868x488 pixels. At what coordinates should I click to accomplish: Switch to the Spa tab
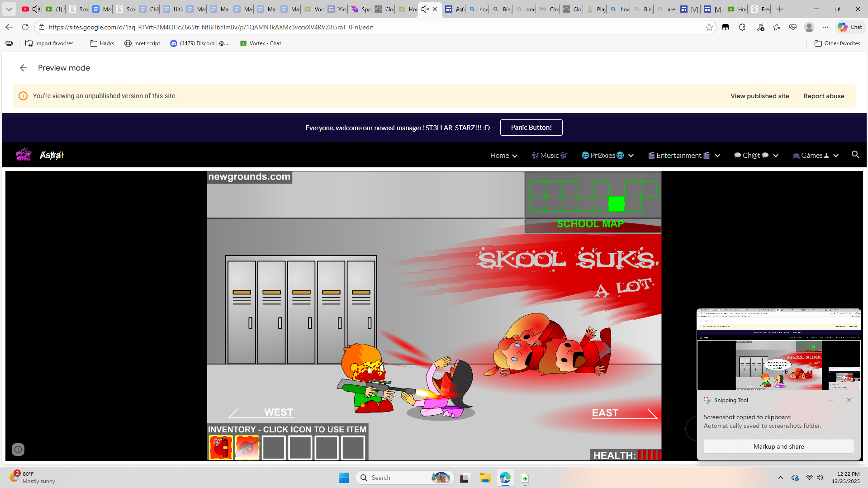360,9
